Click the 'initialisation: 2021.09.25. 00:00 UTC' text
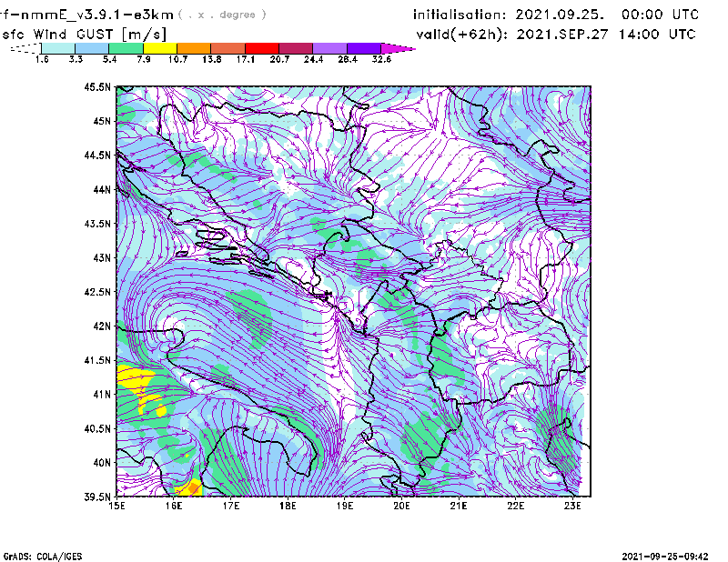 (556, 15)
